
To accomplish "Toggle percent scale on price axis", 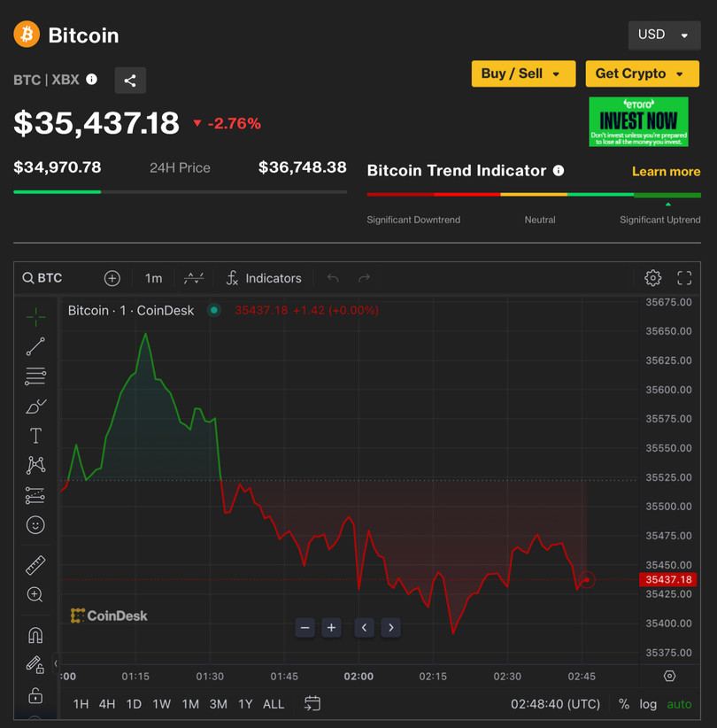I will click(624, 704).
